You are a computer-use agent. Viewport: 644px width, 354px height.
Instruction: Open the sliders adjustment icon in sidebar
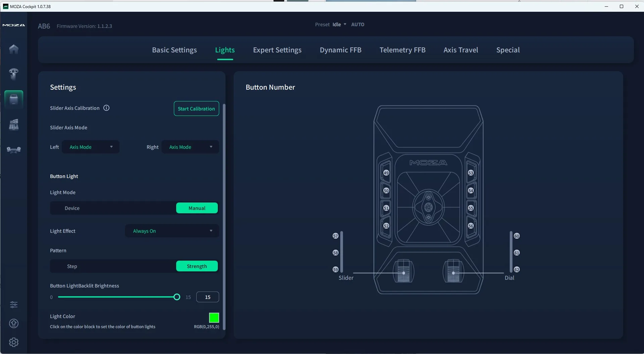click(14, 305)
